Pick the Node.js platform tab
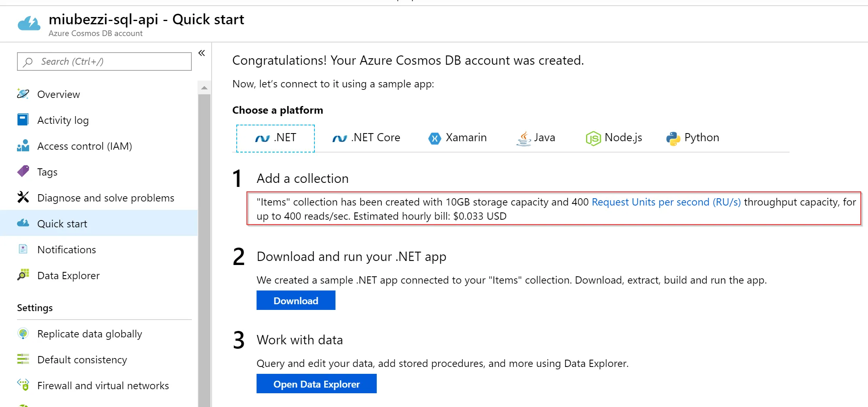 coord(614,138)
